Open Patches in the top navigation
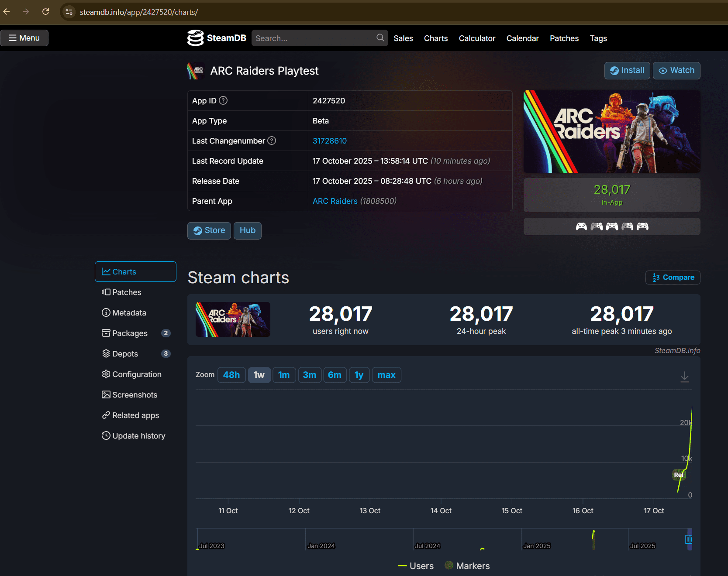728x576 pixels. [564, 38]
